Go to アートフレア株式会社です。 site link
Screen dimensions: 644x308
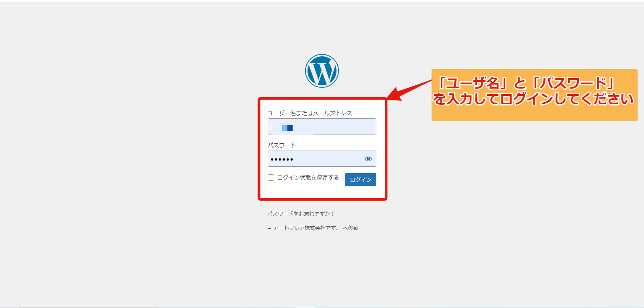tap(313, 228)
